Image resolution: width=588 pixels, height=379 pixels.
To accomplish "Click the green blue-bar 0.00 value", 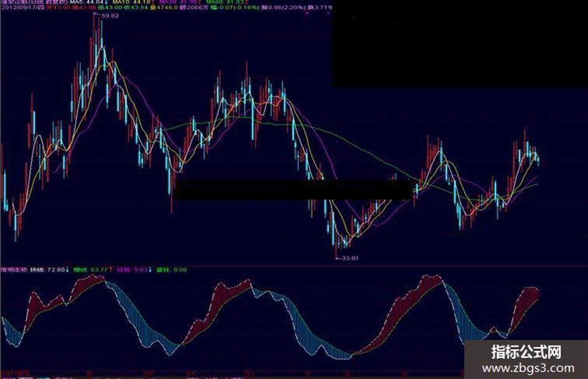I will pyautogui.click(x=171, y=269).
